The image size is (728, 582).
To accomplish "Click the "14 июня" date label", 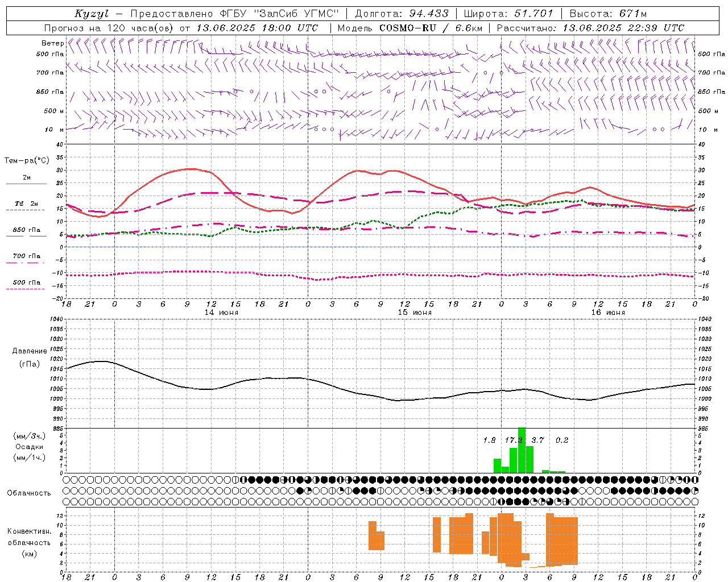I will [221, 313].
